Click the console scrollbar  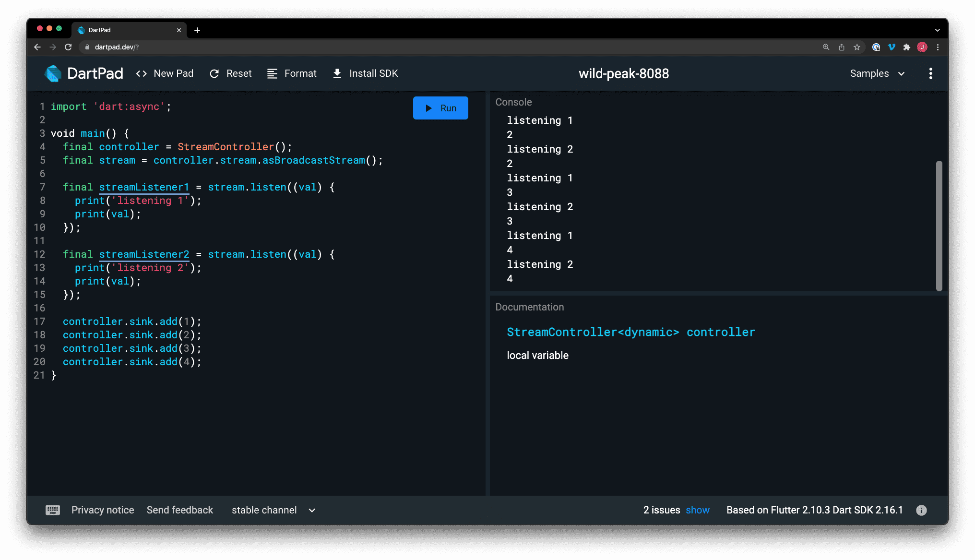click(939, 226)
